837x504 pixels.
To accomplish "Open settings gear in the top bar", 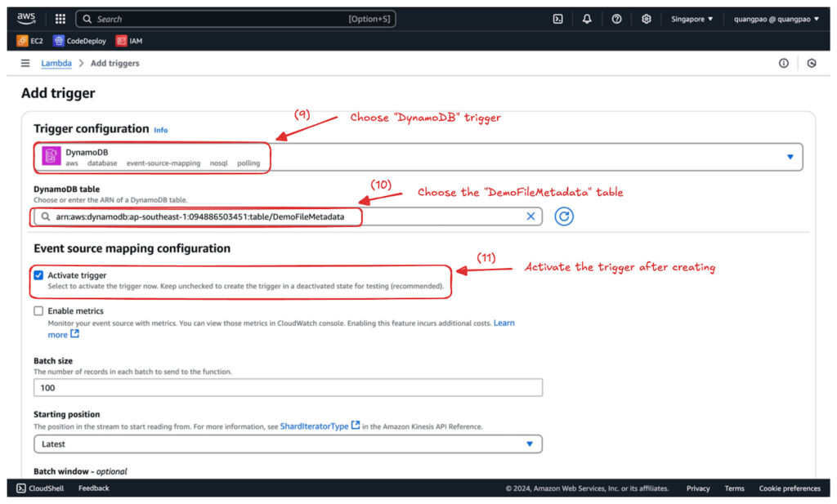I will tap(647, 19).
